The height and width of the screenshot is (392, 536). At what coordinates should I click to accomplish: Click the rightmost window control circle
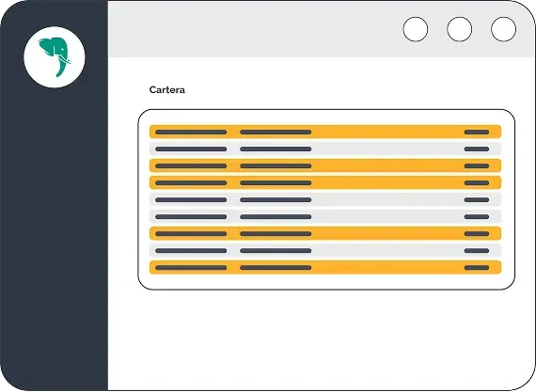tap(503, 29)
